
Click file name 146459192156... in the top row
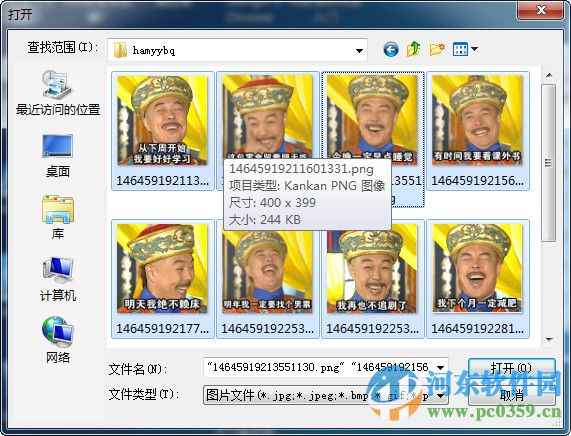[477, 180]
